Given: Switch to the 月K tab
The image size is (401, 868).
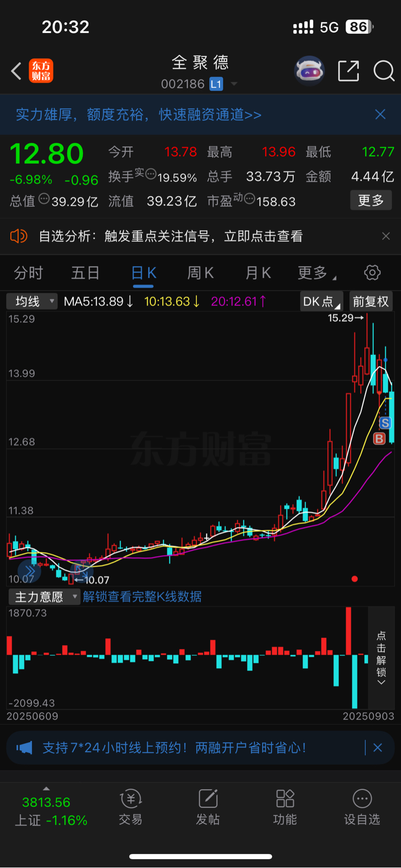Looking at the screenshot, I should pos(258,272).
